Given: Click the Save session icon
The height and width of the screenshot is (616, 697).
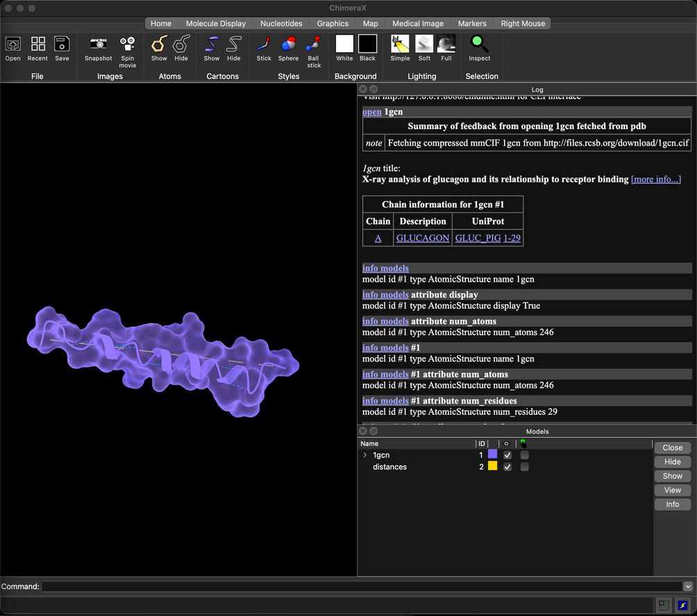Looking at the screenshot, I should 62,44.
